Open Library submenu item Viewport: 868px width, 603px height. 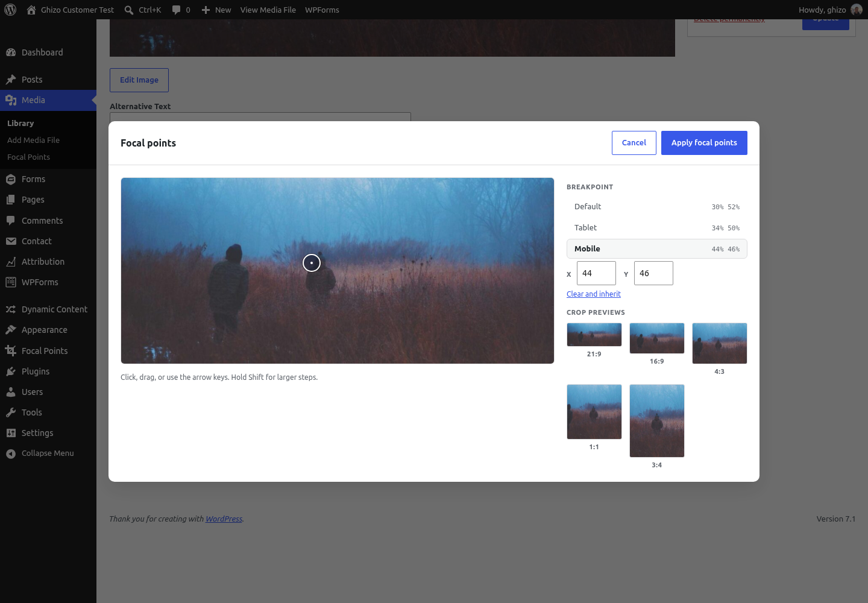click(20, 123)
